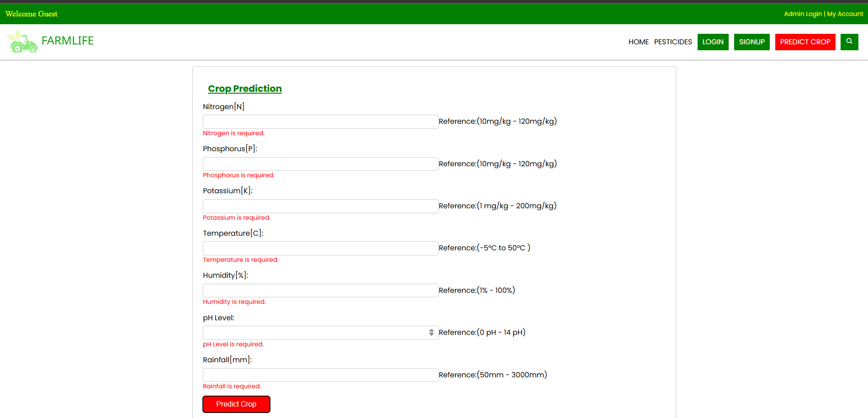Click the LOGIN button
This screenshot has width=868, height=418.
713,42
